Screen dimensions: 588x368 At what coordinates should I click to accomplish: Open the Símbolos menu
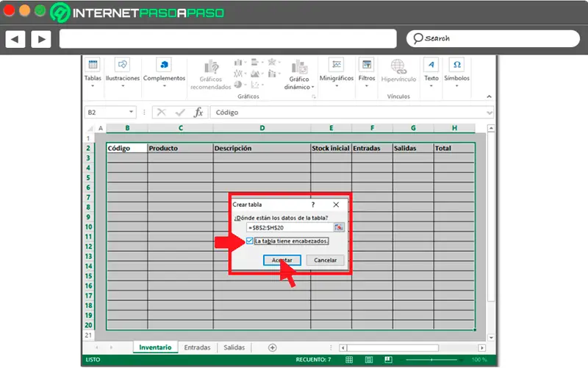(456, 73)
